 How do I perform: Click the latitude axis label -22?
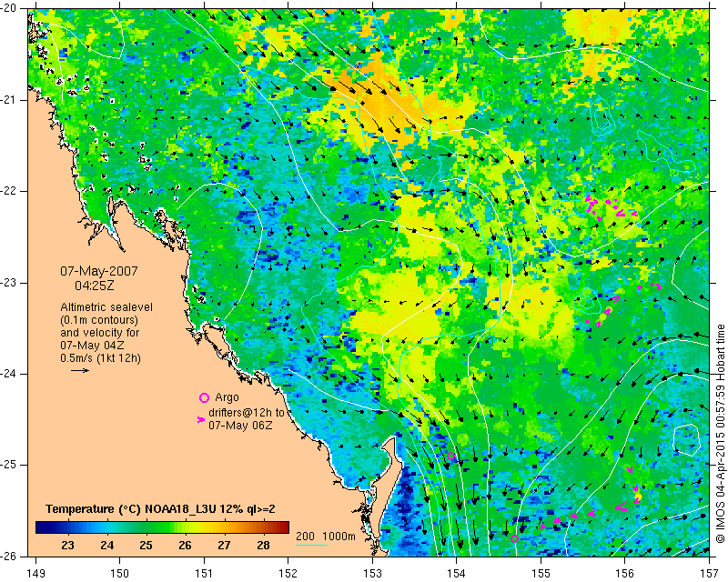10,191
